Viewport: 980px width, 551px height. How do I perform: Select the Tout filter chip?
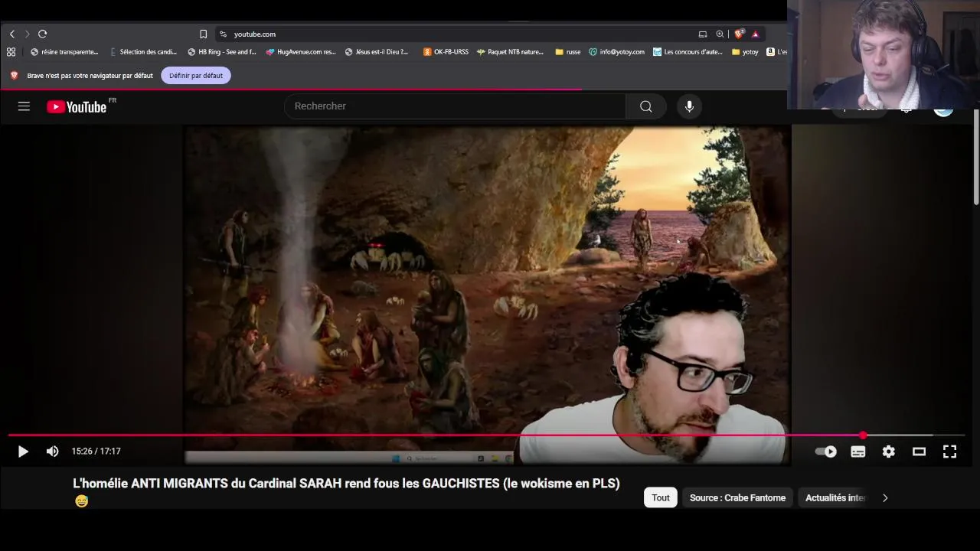[x=660, y=497]
